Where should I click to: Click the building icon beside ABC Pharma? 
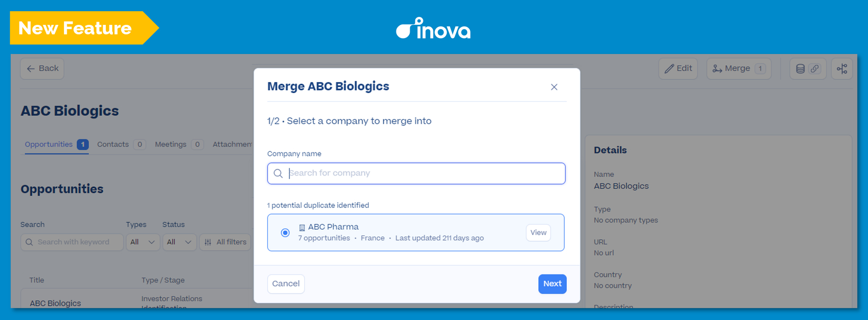[302, 227]
